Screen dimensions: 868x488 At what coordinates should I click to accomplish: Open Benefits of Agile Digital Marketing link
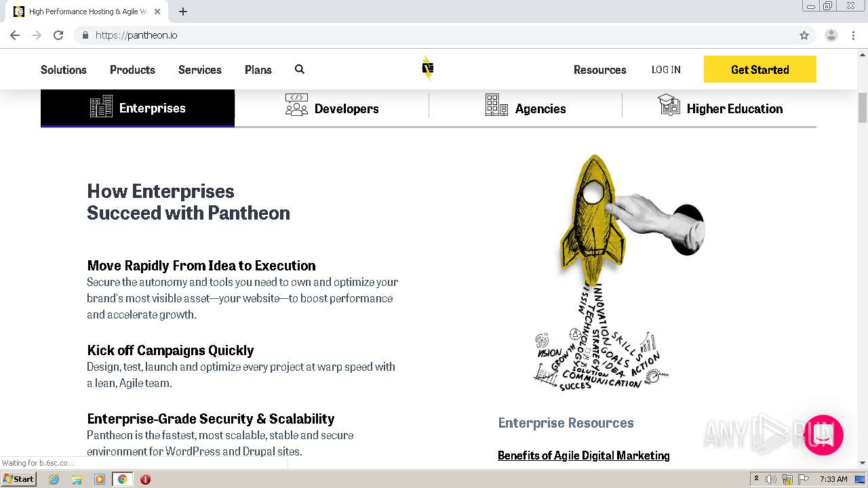click(584, 455)
